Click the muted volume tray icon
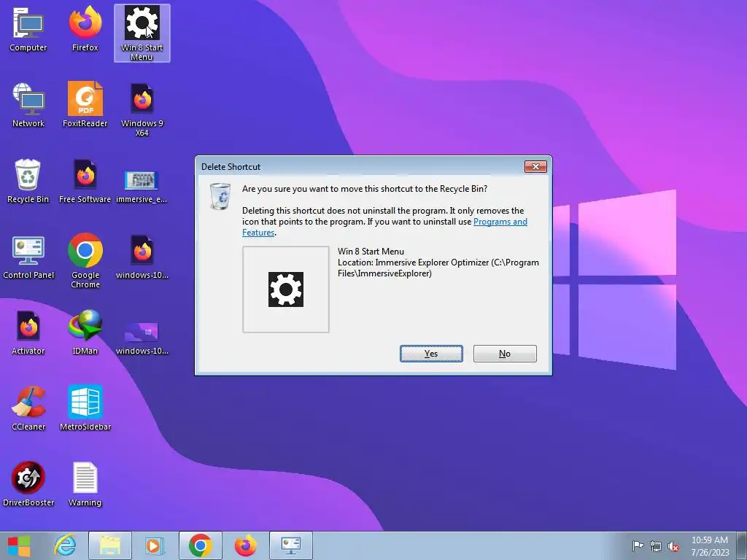Screen dimensions: 747x560 673,545
